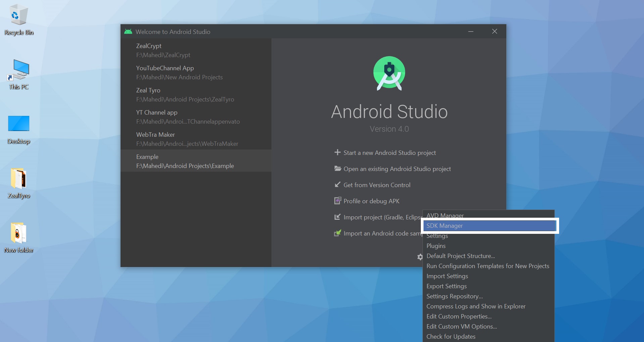644x342 pixels.
Task: Select SDK Manager in the menu
Action: pyautogui.click(x=488, y=226)
